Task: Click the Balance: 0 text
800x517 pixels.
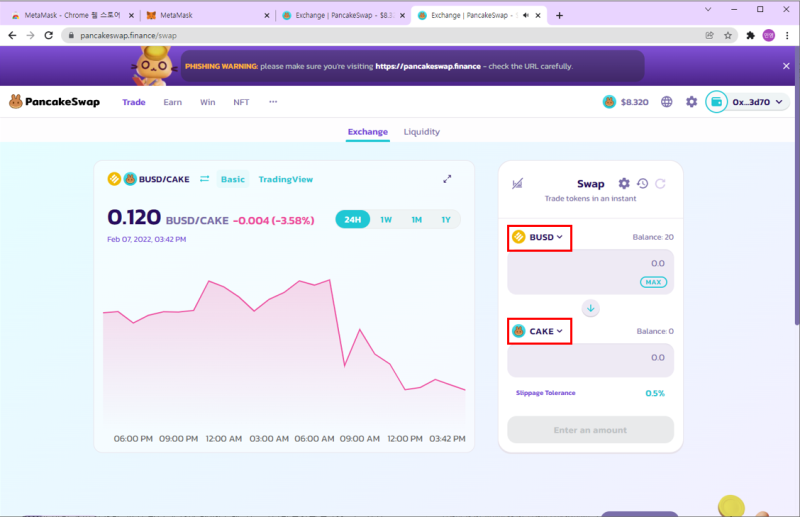Action: 655,331
